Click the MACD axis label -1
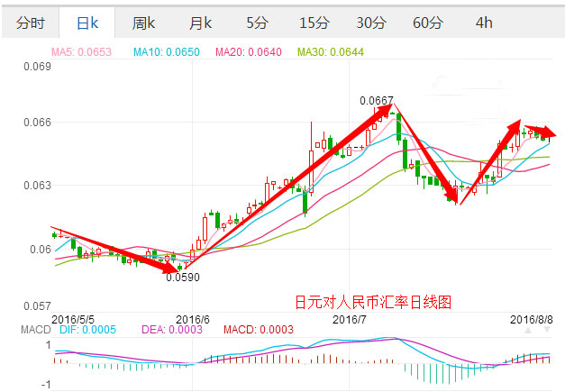565x392 pixels. point(46,385)
